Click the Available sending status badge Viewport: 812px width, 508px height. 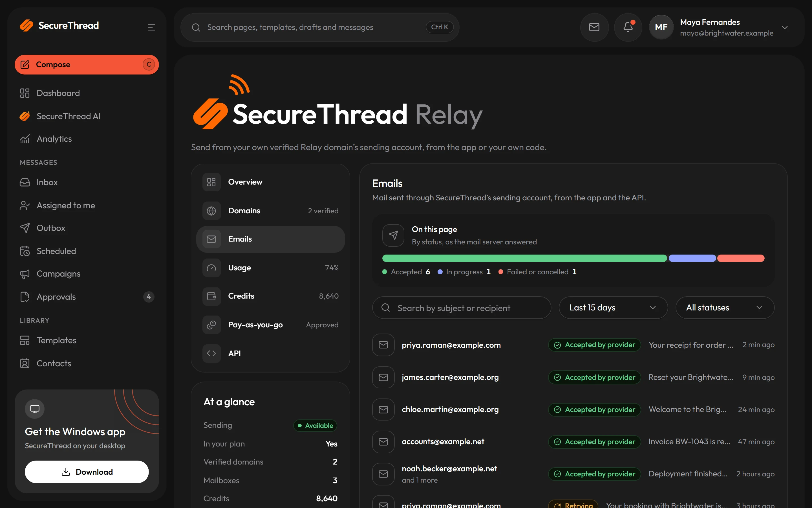tap(315, 425)
